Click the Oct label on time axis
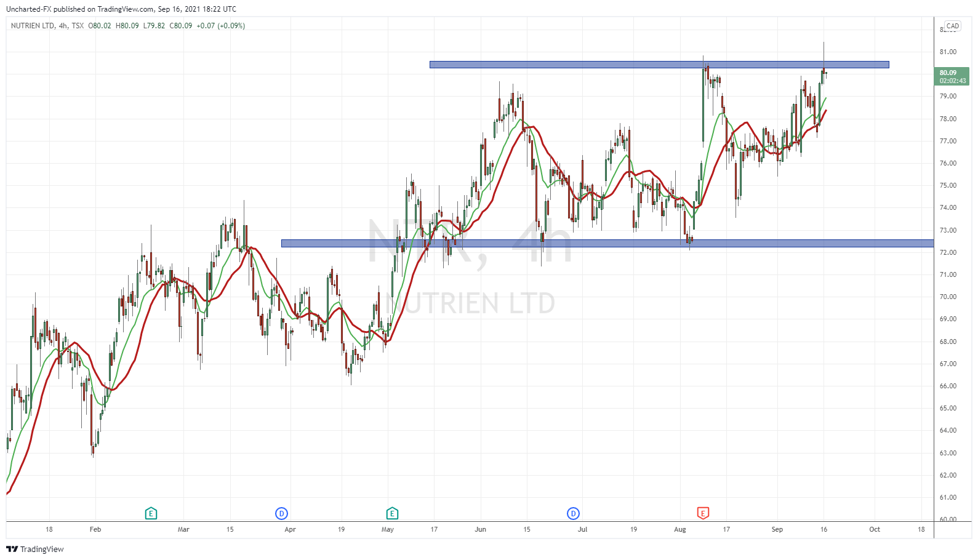Screen dimensions: 978x560 pyautogui.click(x=875, y=529)
